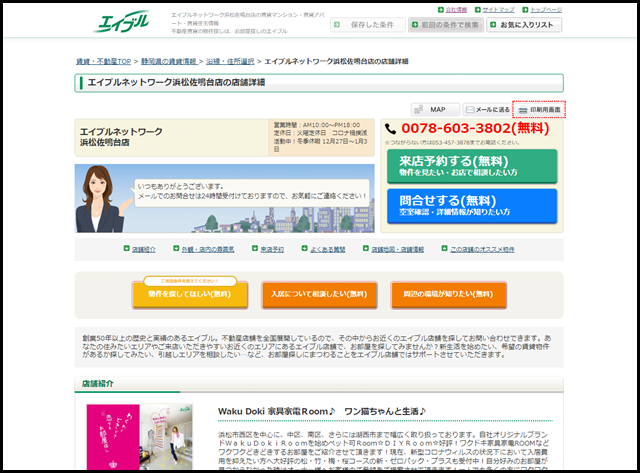
Task: Click the 入居について相談したい(無料) button
Action: click(x=319, y=294)
